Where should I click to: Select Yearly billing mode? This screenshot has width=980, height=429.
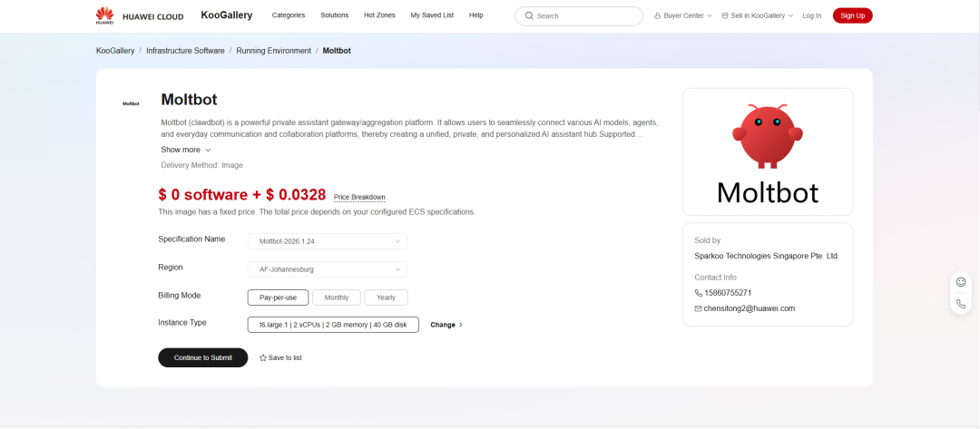coord(386,297)
